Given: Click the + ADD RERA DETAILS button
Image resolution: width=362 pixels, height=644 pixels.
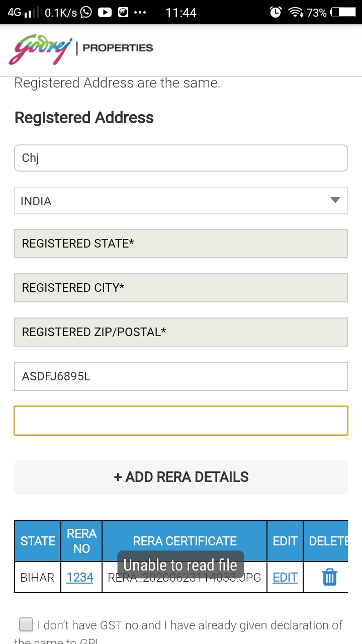Looking at the screenshot, I should click(181, 477).
